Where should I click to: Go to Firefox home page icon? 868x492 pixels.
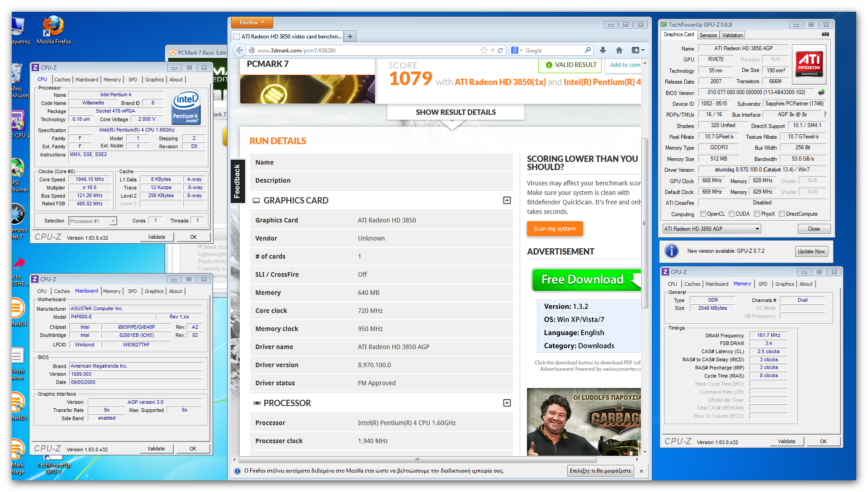[x=619, y=50]
